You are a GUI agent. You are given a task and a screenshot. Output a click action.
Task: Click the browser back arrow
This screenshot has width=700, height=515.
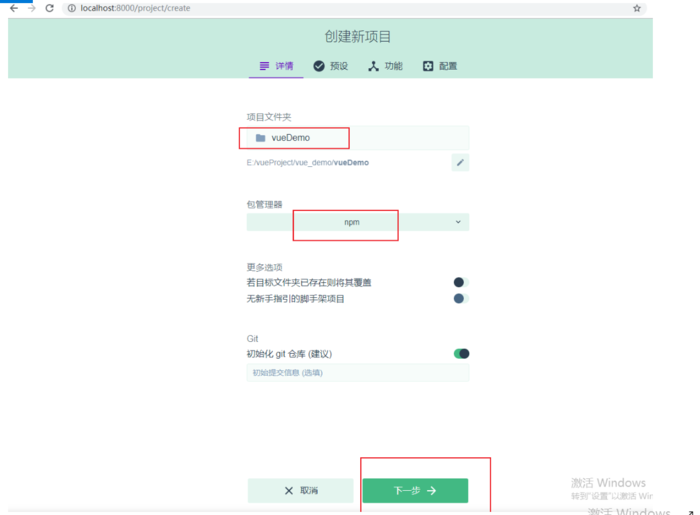tap(14, 8)
